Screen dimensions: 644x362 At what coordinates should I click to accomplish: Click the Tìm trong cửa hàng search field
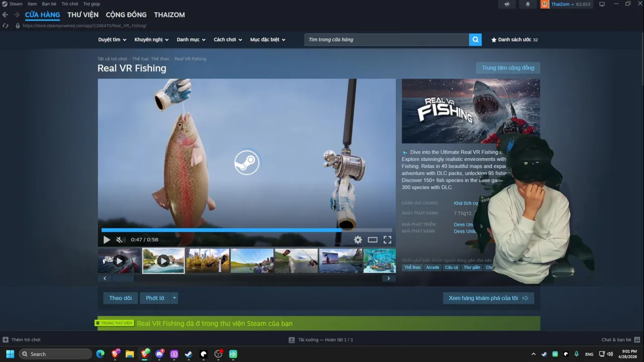coord(387,40)
